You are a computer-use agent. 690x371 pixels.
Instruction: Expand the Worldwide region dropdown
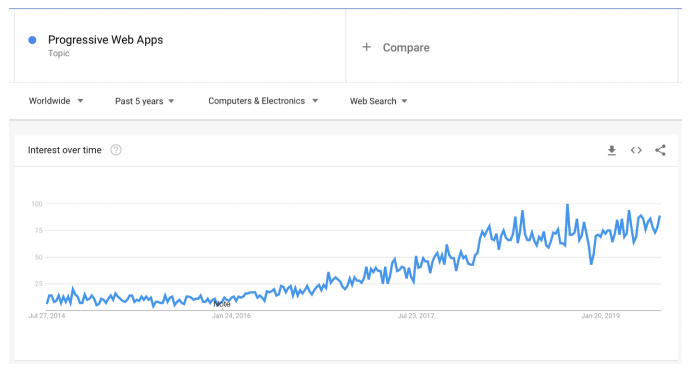[56, 101]
